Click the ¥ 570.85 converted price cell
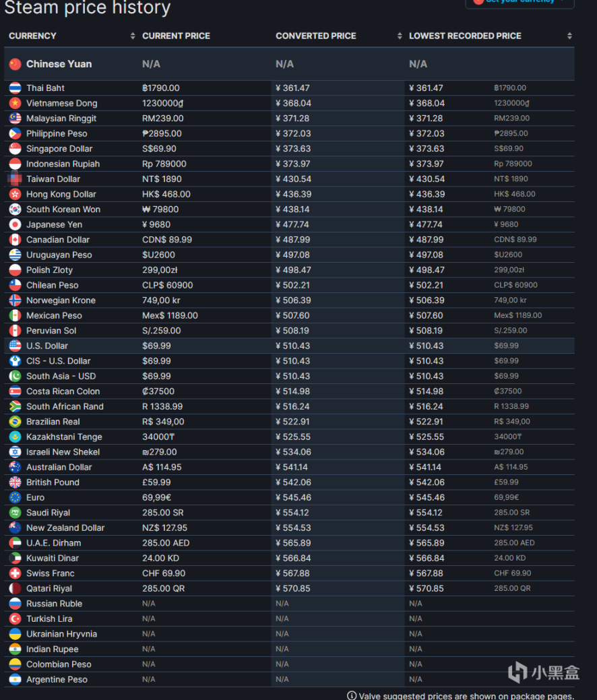The width and height of the screenshot is (597, 700). tap(293, 589)
